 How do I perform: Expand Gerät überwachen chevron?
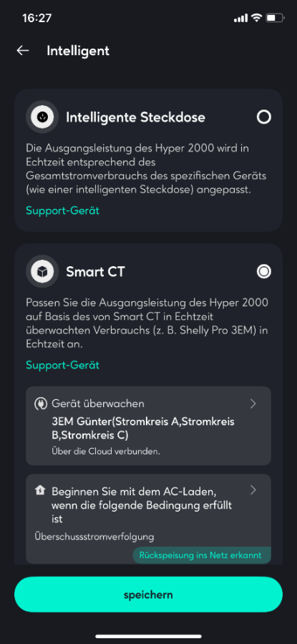point(253,404)
